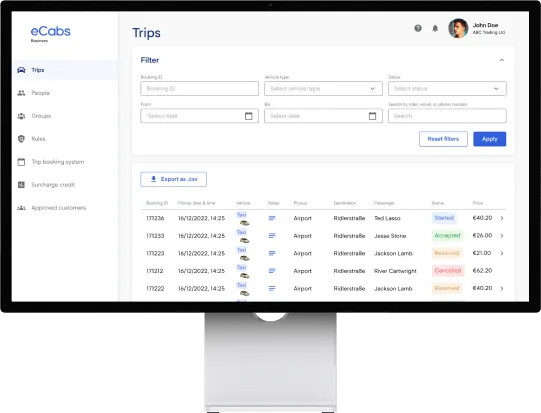The image size is (541, 413).
Task: Click the Apply filters button
Action: pos(490,139)
